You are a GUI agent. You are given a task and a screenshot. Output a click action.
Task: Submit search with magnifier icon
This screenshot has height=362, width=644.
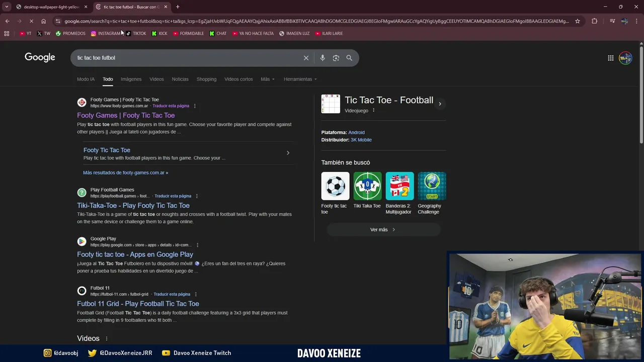click(349, 58)
